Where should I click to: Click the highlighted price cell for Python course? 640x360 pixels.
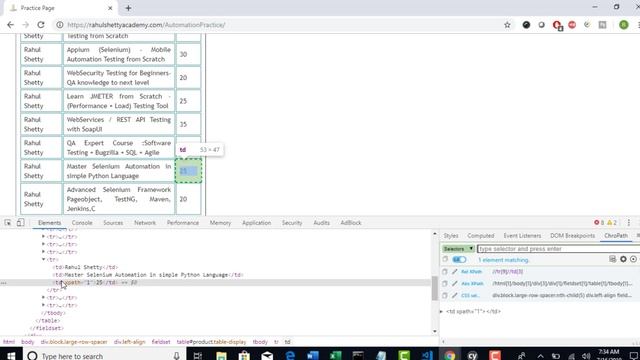coord(188,171)
